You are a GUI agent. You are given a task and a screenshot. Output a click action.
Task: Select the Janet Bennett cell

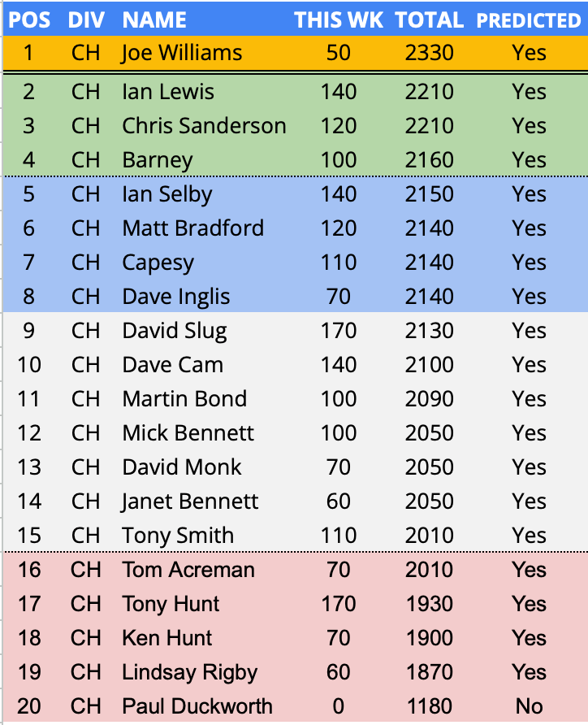coord(190,501)
